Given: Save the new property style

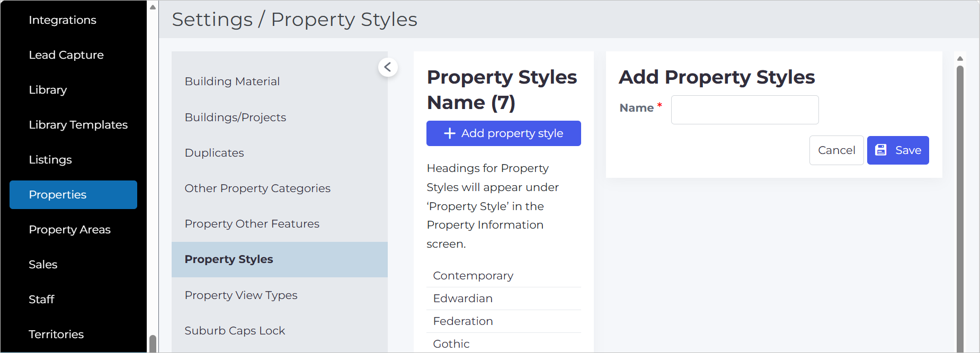Looking at the screenshot, I should pyautogui.click(x=898, y=150).
